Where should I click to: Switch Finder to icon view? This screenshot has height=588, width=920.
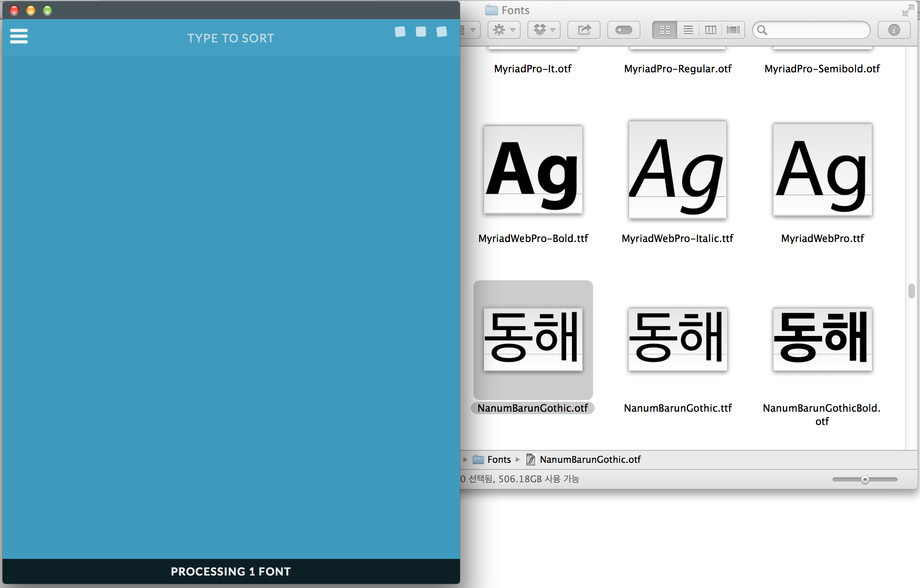665,30
